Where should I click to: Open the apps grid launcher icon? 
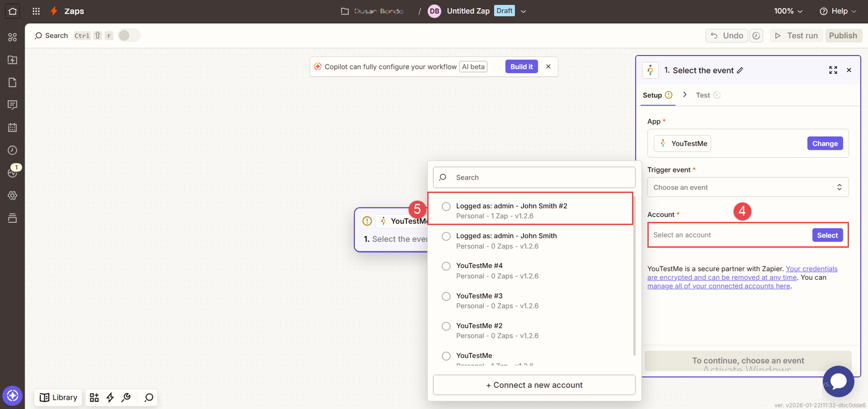(x=36, y=11)
